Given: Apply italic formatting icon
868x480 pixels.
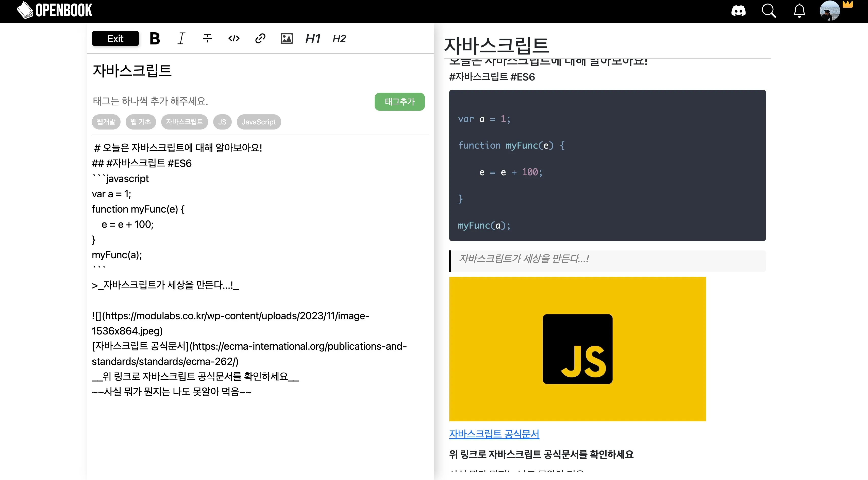Looking at the screenshot, I should [181, 38].
